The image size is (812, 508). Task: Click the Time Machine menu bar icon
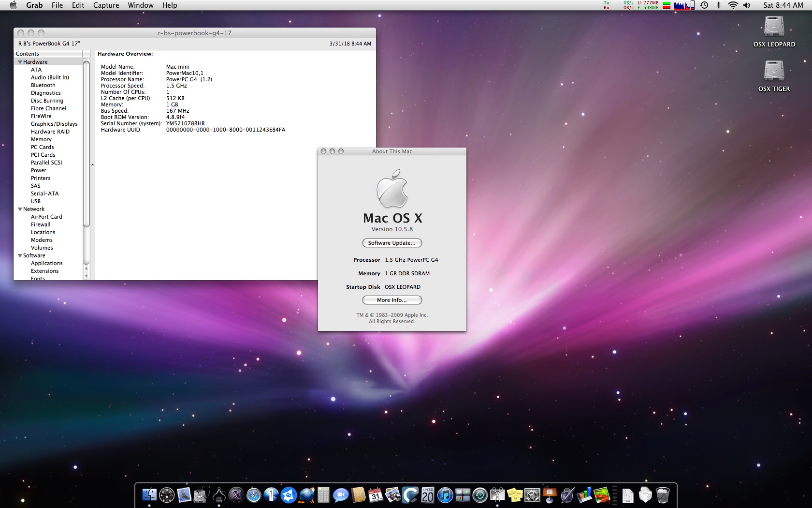(x=704, y=5)
